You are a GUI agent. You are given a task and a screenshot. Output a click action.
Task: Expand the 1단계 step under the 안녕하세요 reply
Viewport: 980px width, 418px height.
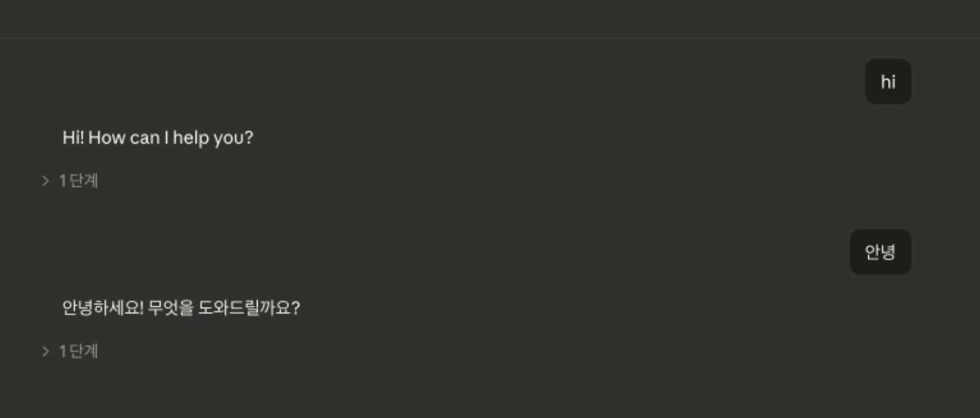[70, 351]
